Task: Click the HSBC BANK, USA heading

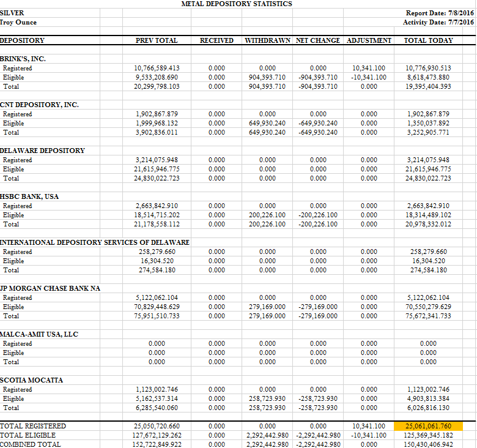Action: (x=29, y=196)
